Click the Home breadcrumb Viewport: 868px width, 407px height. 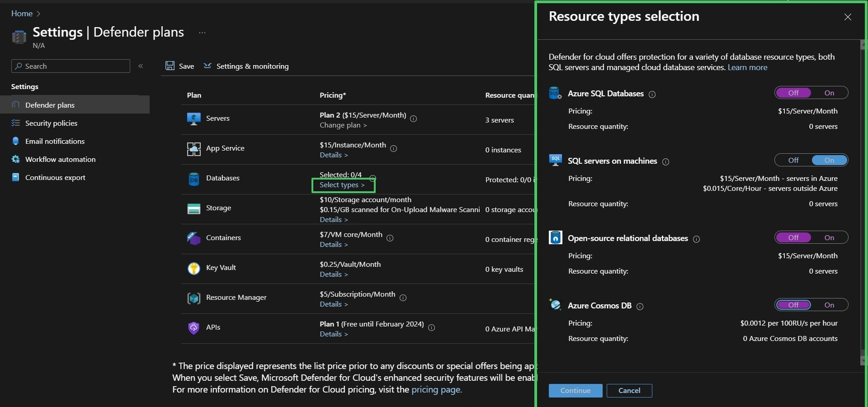coord(22,14)
